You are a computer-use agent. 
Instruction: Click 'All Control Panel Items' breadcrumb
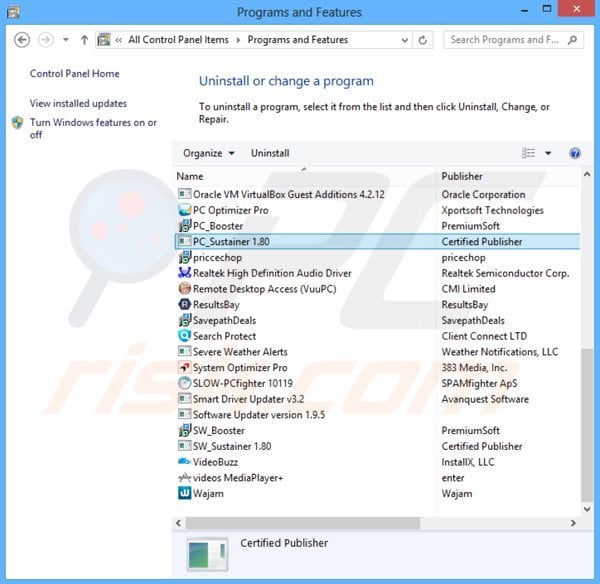pyautogui.click(x=178, y=40)
